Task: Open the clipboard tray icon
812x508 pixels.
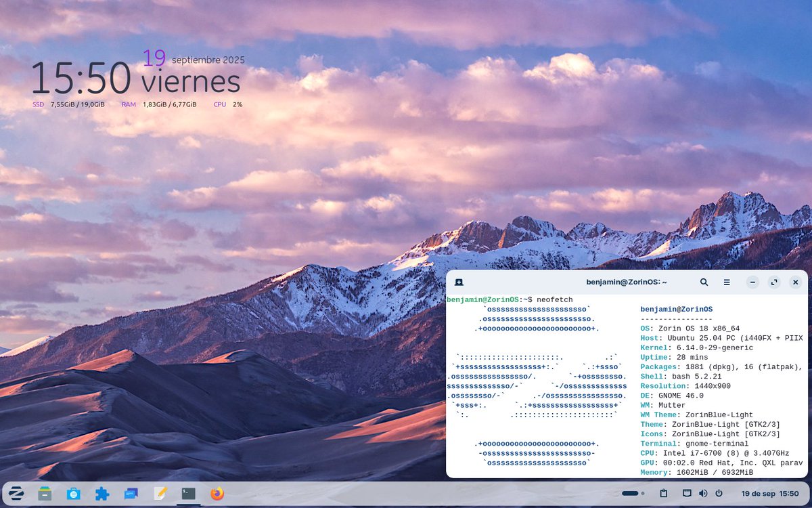Action: pos(664,493)
